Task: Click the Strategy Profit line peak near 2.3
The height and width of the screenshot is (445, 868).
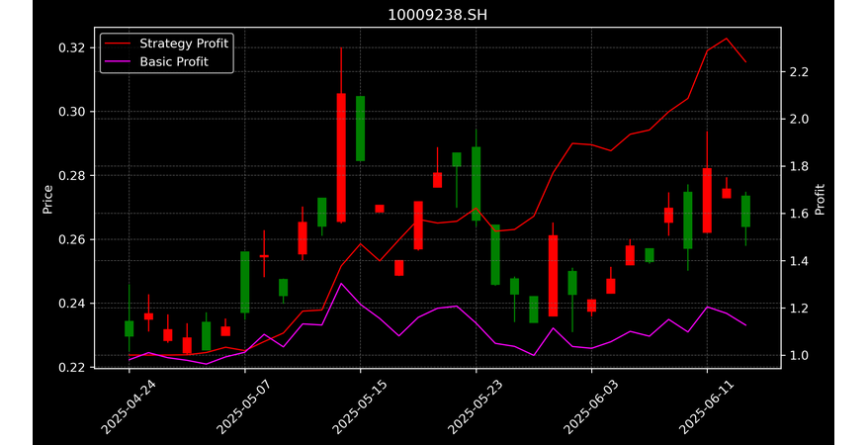Action: click(x=727, y=39)
